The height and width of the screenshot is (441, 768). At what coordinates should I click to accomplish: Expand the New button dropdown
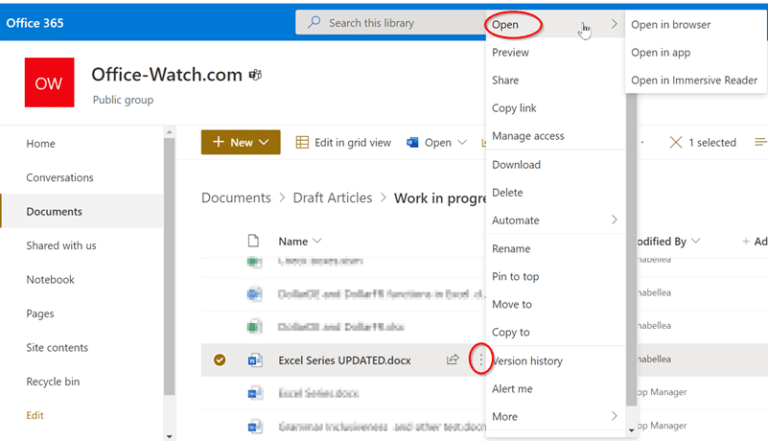click(x=264, y=143)
